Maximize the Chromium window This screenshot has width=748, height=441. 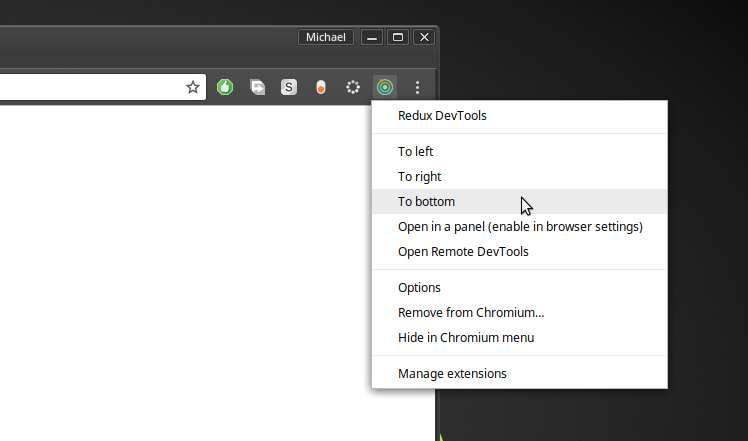pyautogui.click(x=398, y=37)
